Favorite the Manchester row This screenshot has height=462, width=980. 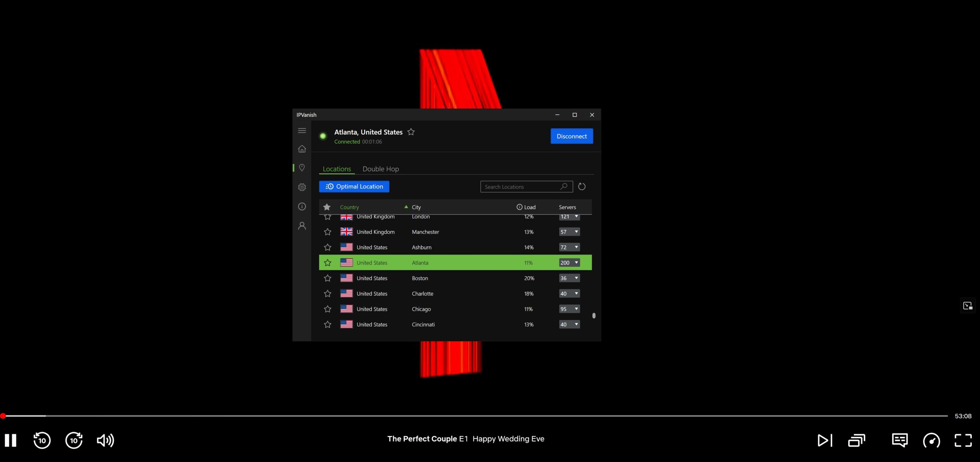[327, 232]
